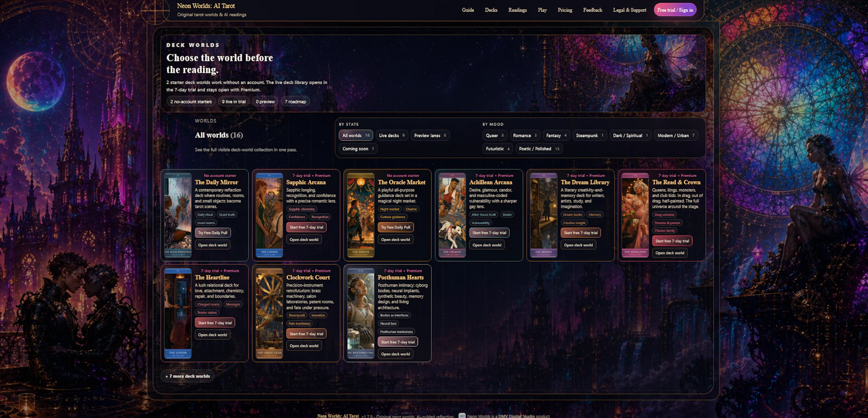
Task: Start free 7-day trial on The Heartline
Action: 215,323
